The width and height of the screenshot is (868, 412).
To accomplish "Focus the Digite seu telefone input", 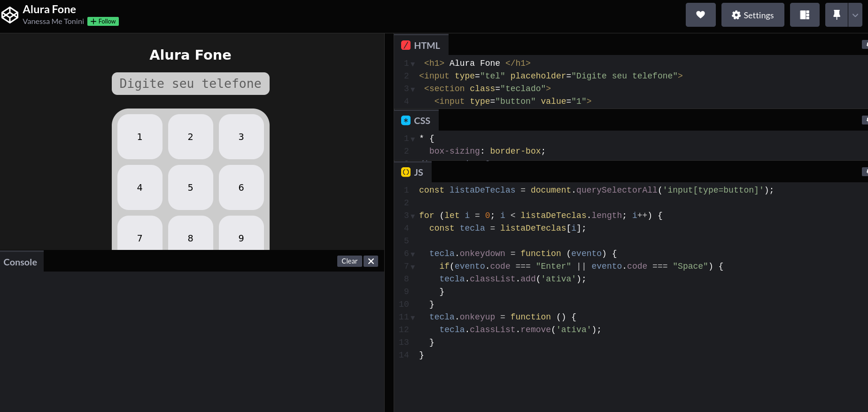I will [191, 84].
